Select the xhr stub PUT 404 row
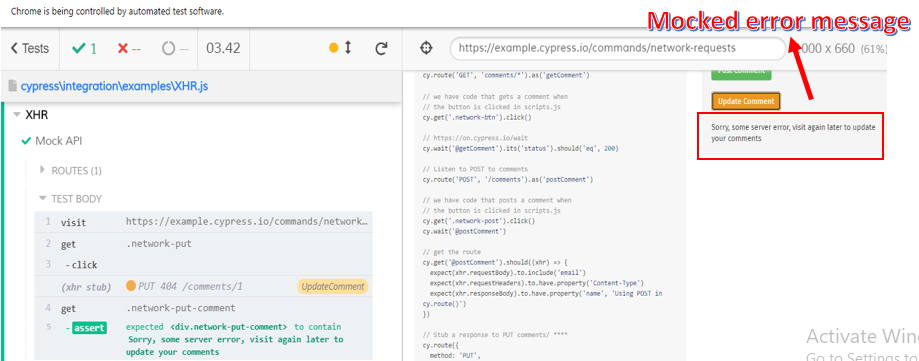This screenshot has height=361, width=919. pyautogui.click(x=203, y=287)
